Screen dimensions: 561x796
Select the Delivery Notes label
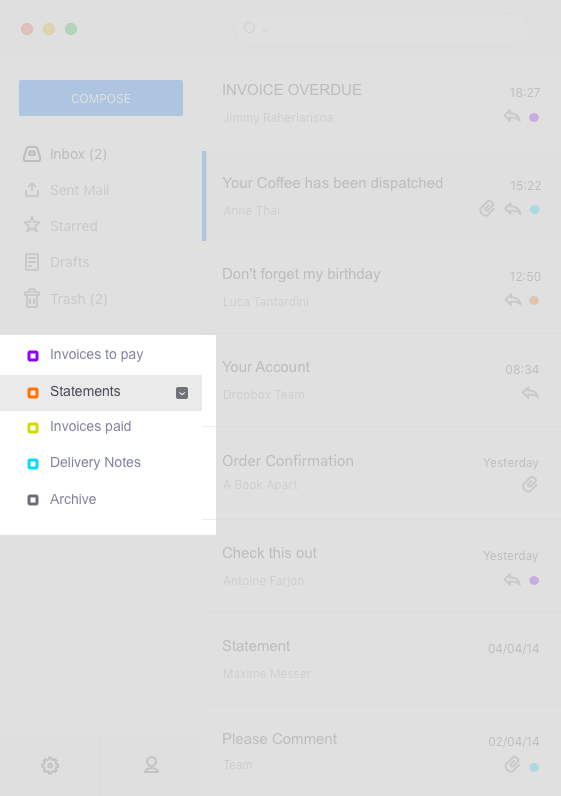click(x=101, y=463)
